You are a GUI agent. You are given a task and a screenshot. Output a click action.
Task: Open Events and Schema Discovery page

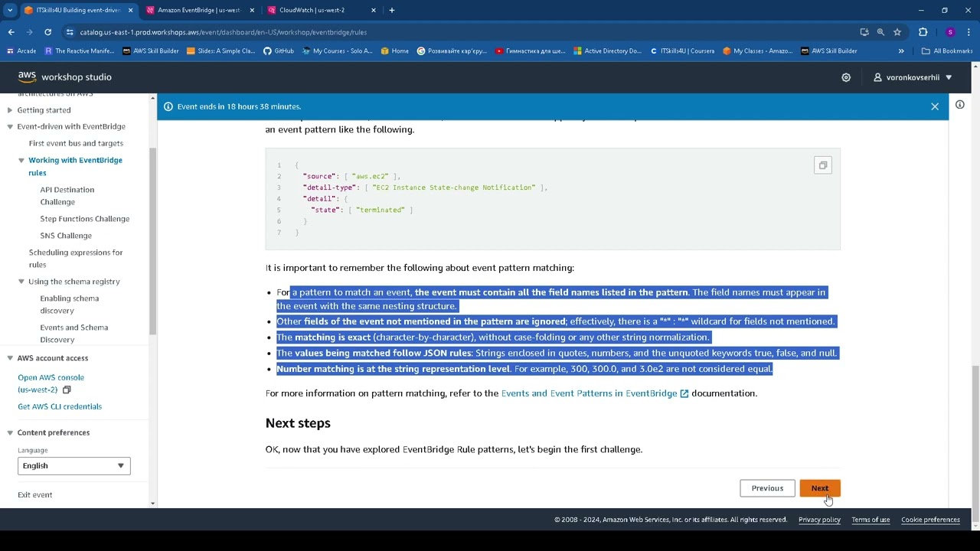[x=74, y=334]
